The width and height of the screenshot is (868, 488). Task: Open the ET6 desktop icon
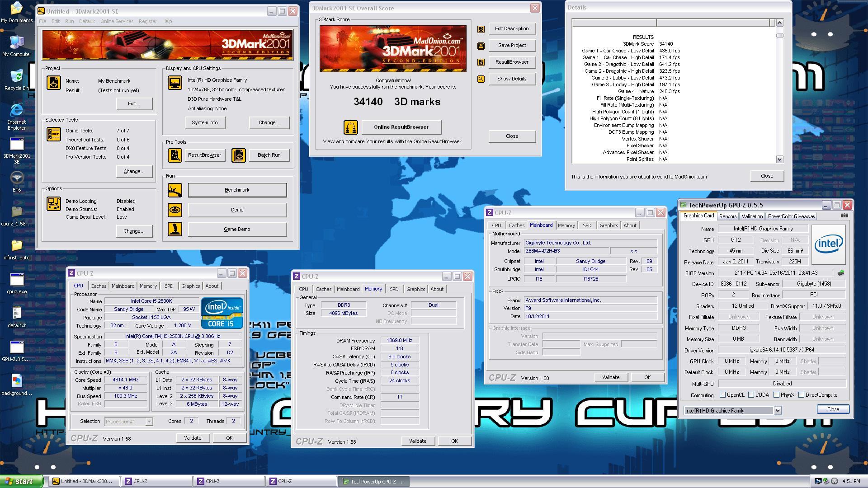pyautogui.click(x=17, y=181)
